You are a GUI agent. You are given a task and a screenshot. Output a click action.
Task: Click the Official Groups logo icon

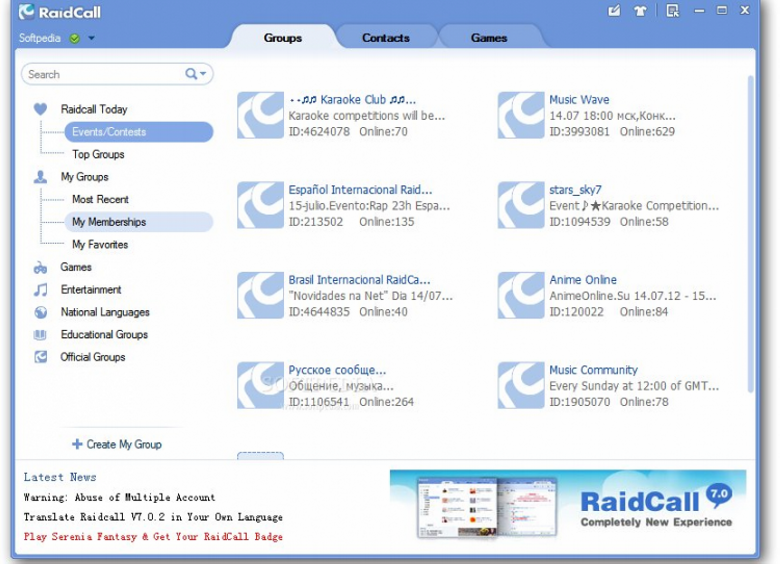(x=40, y=357)
